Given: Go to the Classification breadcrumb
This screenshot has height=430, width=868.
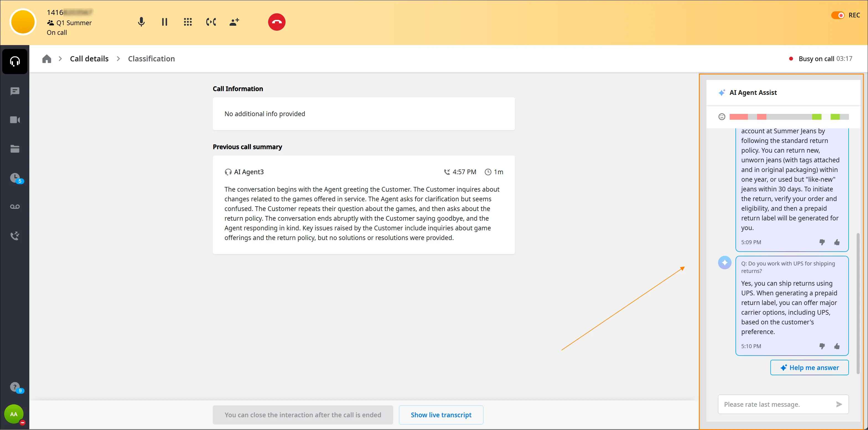Looking at the screenshot, I should 151,59.
